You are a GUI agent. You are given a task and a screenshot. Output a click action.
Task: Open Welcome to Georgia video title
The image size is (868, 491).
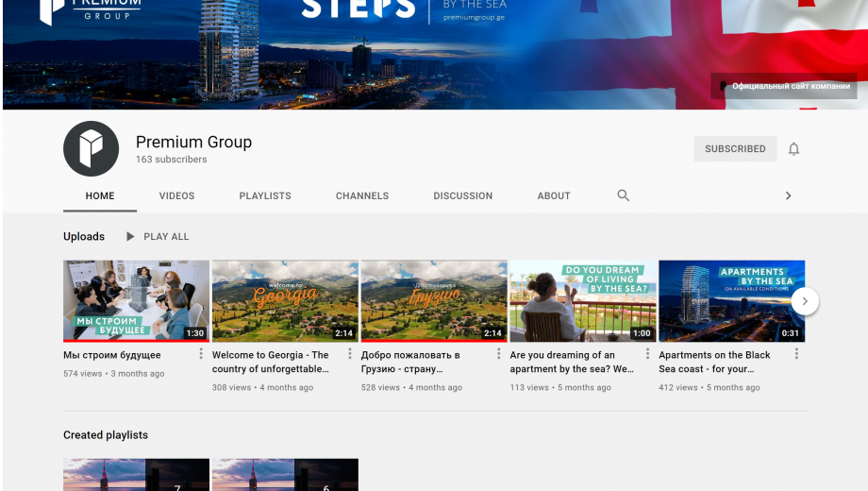point(271,362)
